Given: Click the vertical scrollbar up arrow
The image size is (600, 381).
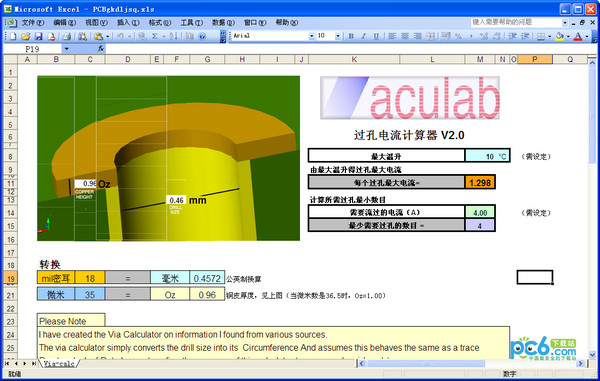Looking at the screenshot, I should (592, 62).
